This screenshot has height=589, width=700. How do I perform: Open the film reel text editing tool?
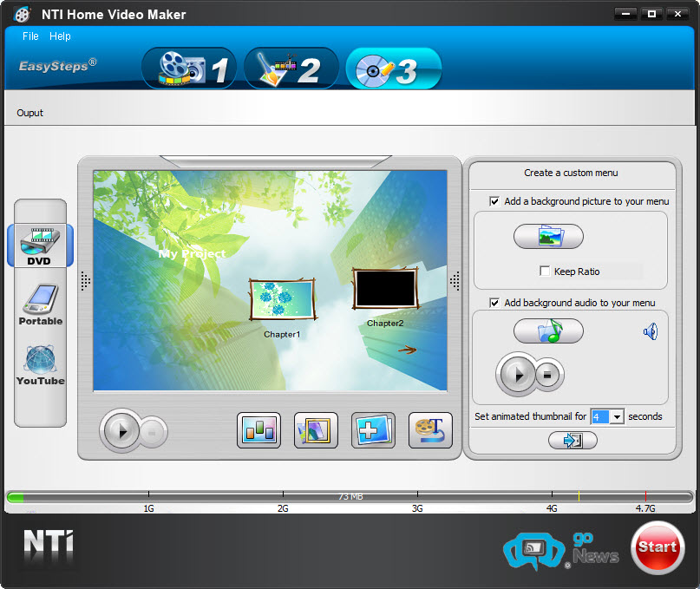430,430
